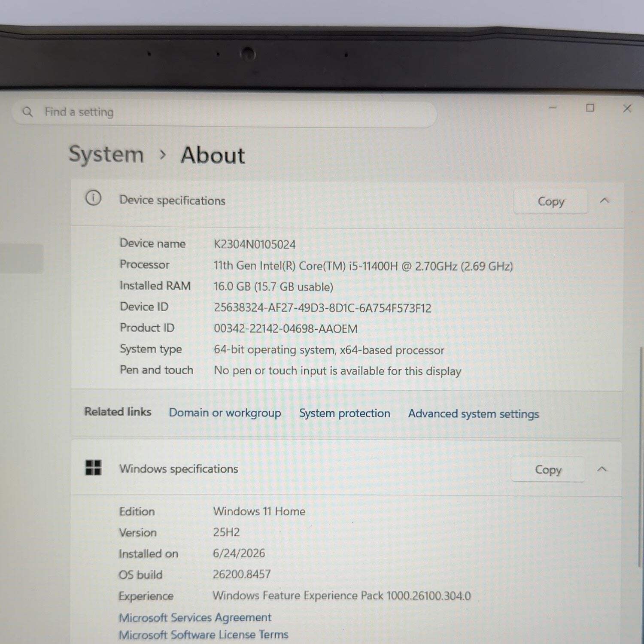Viewport: 644px width, 644px height.
Task: Click the Windows specifications heading text
Action: (179, 469)
